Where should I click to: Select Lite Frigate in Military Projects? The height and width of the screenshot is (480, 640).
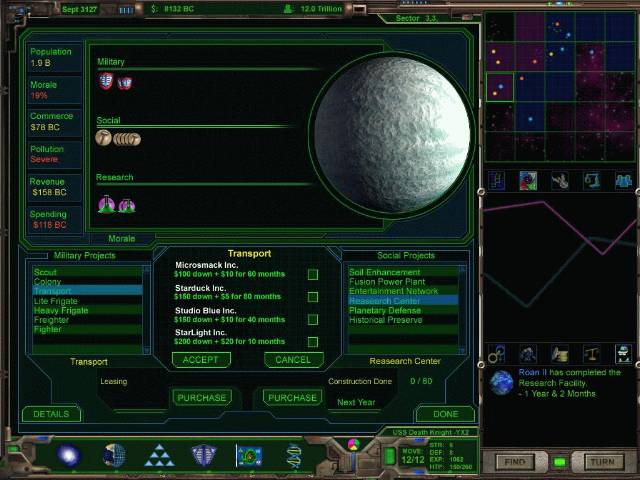pos(87,301)
